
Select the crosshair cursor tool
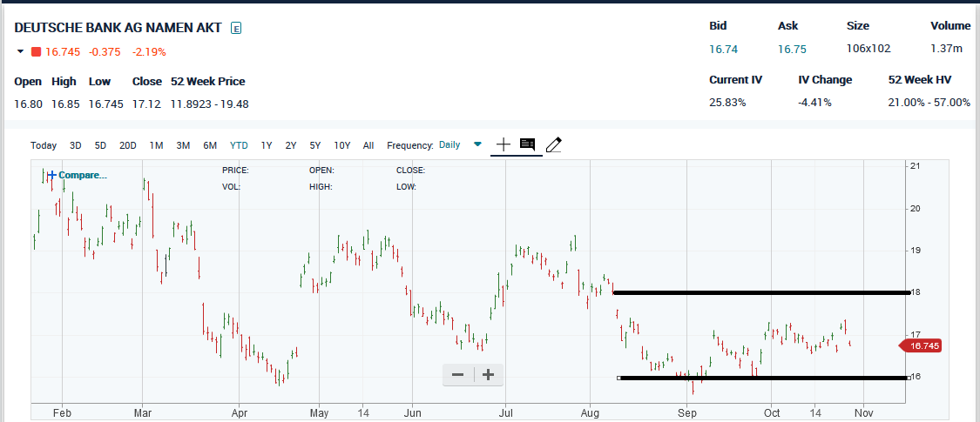504,144
